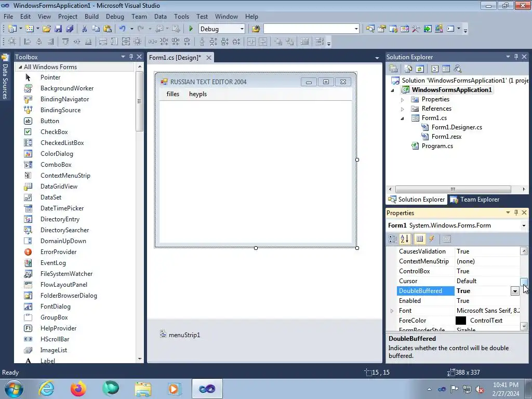Show Events via the lightning bolt icon

pos(432,239)
